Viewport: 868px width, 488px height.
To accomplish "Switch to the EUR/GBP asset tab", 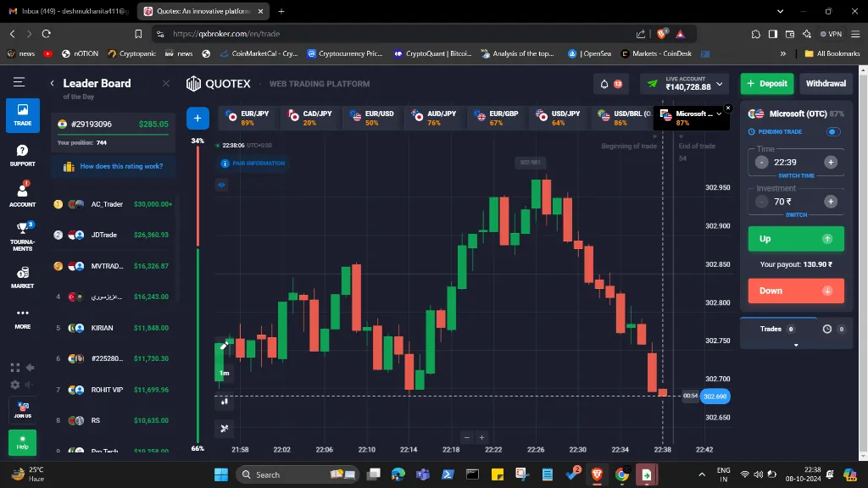I will pos(496,118).
